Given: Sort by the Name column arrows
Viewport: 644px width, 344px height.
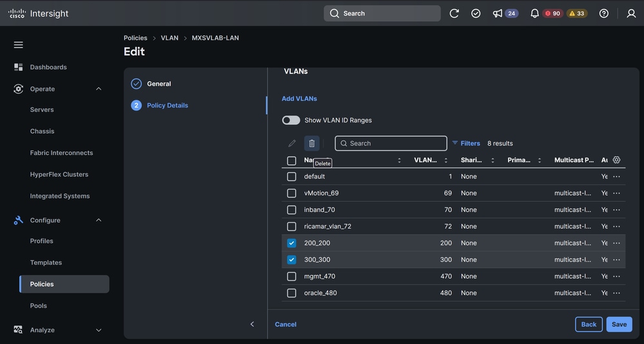Looking at the screenshot, I should (x=399, y=160).
